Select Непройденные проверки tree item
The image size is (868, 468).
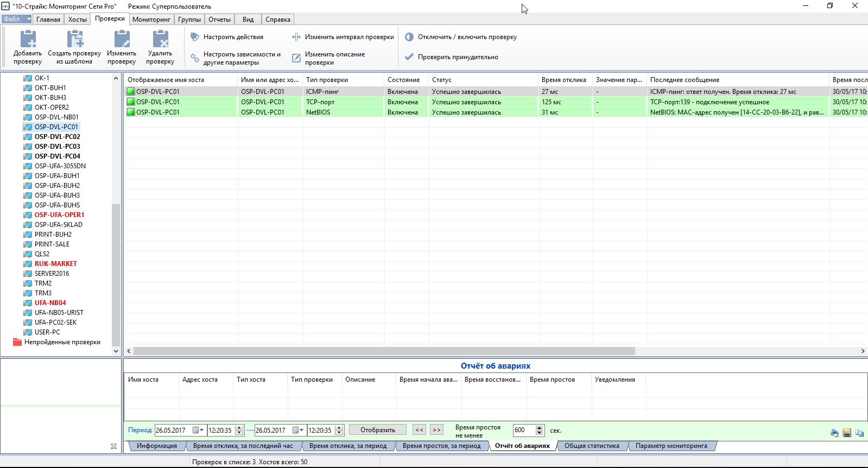click(x=62, y=342)
